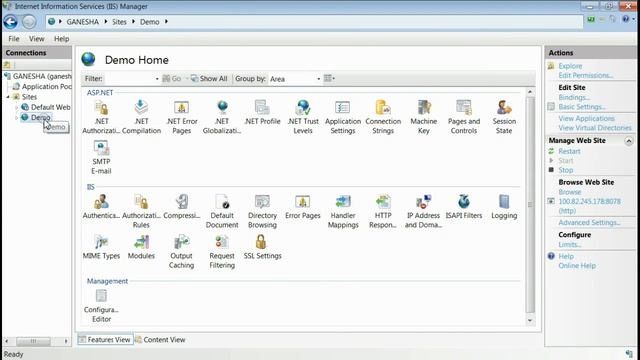Open Limits configuration link
Screen dimensions: 640x360
tap(570, 245)
